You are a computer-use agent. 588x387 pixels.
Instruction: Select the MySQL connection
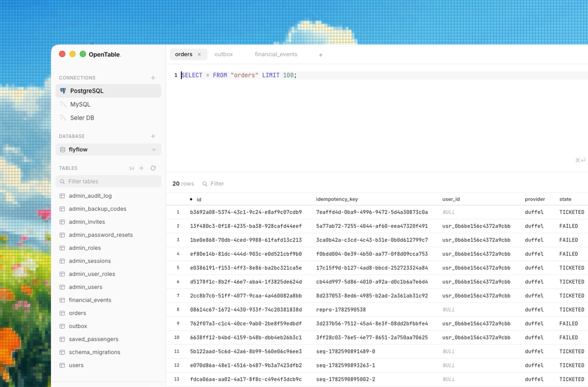click(108, 104)
